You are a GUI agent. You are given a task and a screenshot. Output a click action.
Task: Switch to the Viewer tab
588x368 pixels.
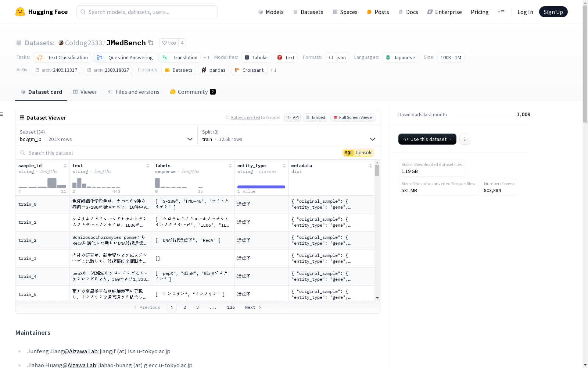(85, 92)
